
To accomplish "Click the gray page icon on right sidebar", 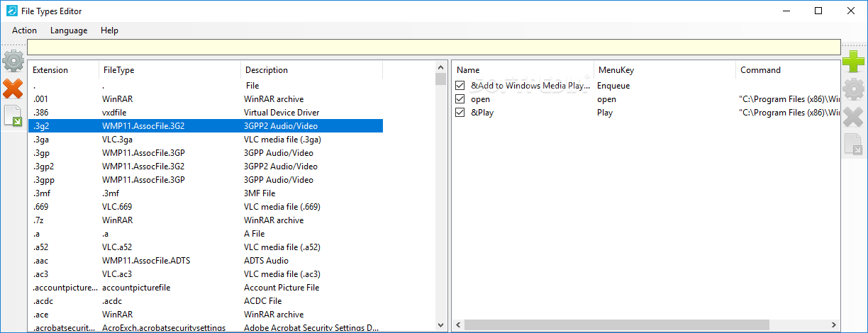I will coord(854,144).
